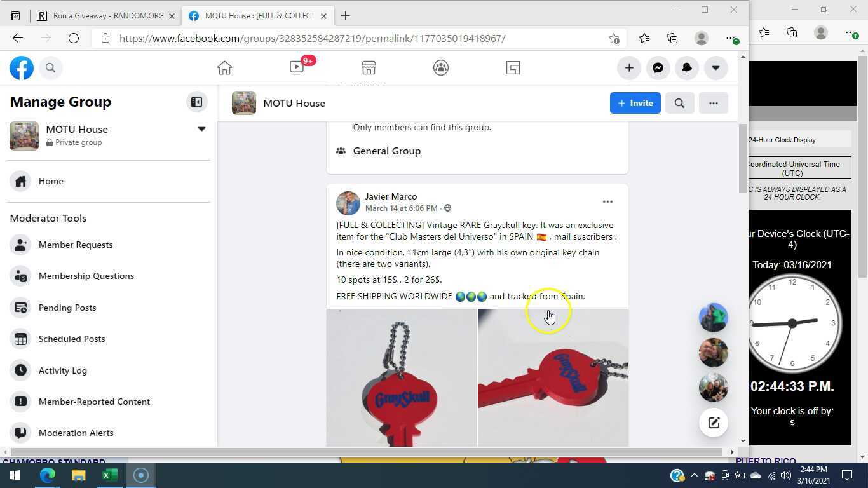
Task: Open Scheduled Posts
Action: (x=109, y=339)
